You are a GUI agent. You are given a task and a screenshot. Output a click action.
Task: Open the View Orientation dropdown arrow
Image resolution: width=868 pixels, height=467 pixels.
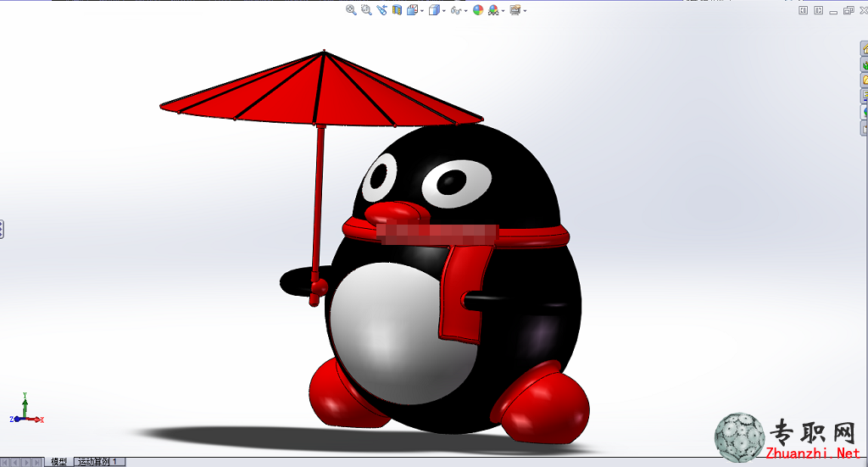[x=422, y=11]
